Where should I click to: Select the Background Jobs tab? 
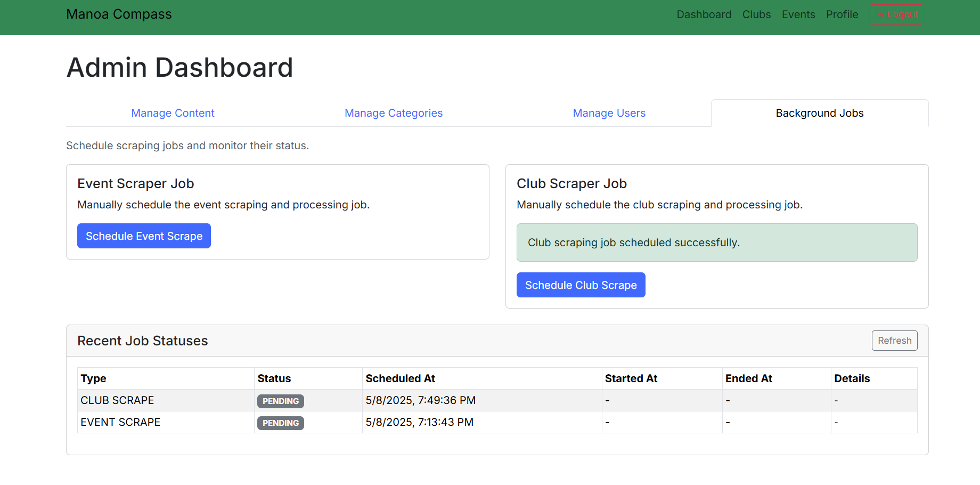point(820,113)
